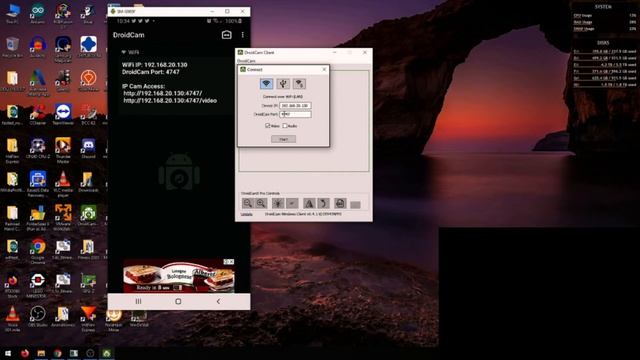Viewport: 640px width, 360px height.
Task: Open the Google Chrome desktop icon
Action: (38, 251)
